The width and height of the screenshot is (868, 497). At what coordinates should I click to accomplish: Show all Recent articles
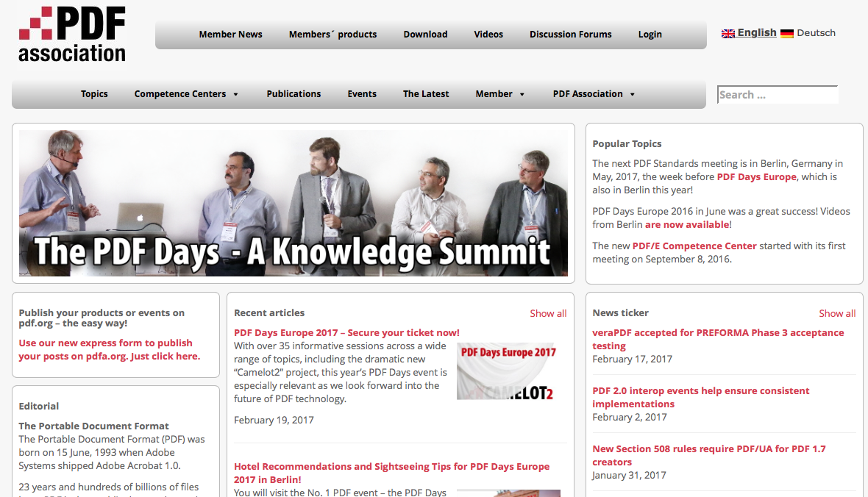[x=548, y=313]
